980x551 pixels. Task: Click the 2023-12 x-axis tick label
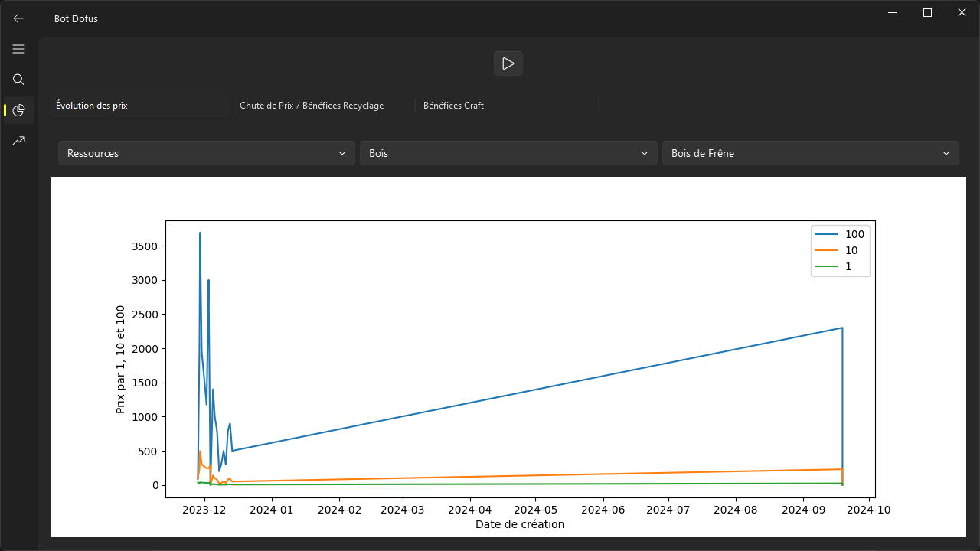click(206, 509)
